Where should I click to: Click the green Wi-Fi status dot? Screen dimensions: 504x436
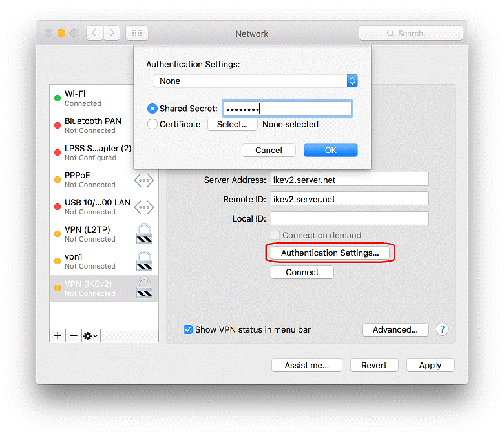coord(58,98)
